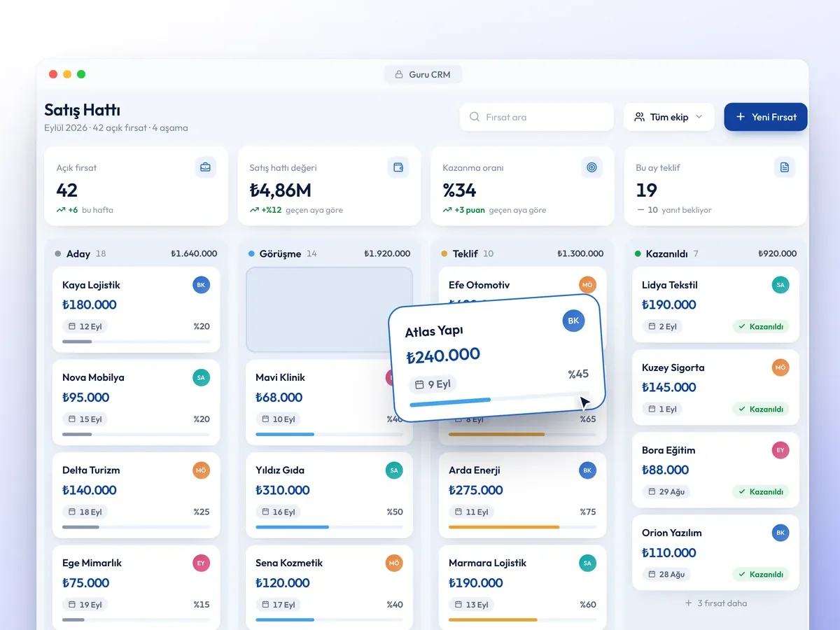Click the target icon on Kazanma oranı card
This screenshot has width=840, height=630.
click(592, 167)
